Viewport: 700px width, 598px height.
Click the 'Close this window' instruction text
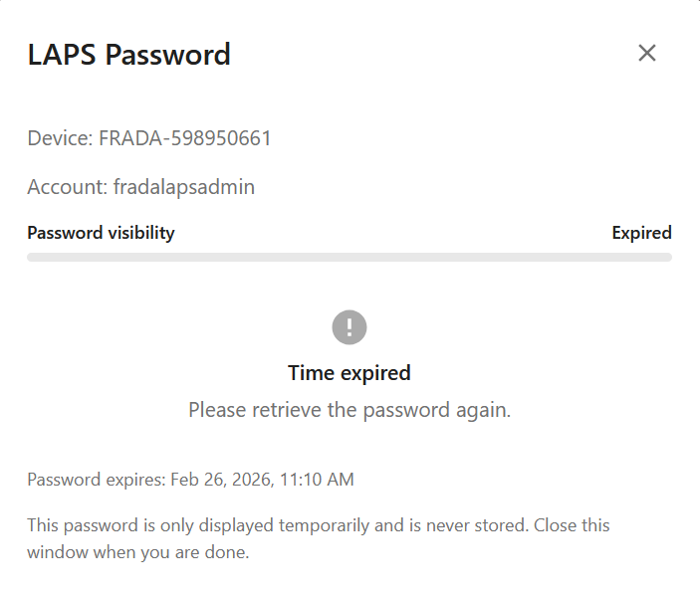[572, 524]
